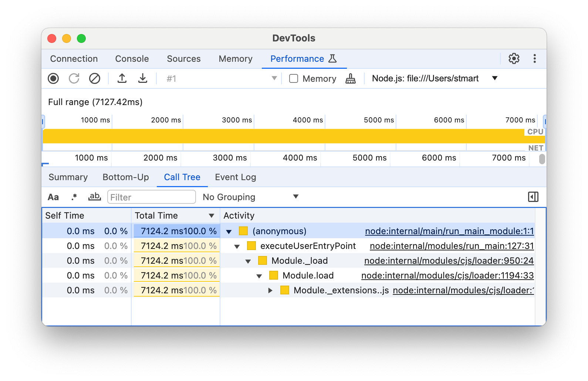Click the reload and record icon
Viewport: 588px width, 381px height.
tap(74, 78)
